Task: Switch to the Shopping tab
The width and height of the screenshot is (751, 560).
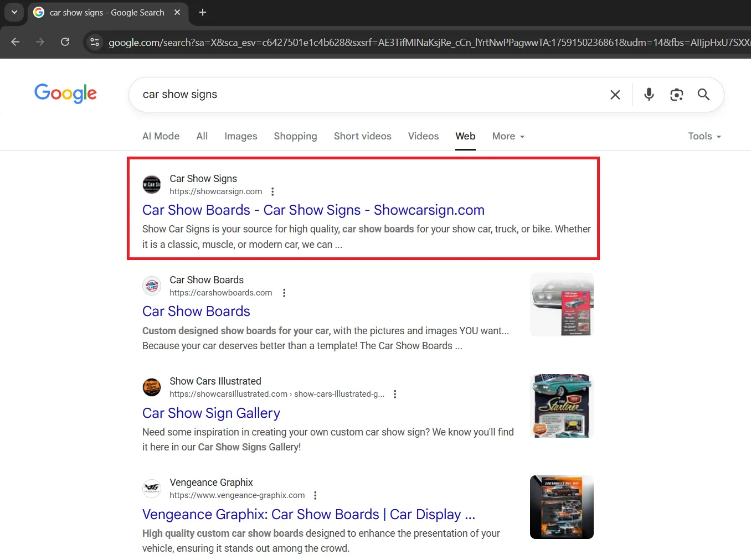Action: (x=295, y=136)
